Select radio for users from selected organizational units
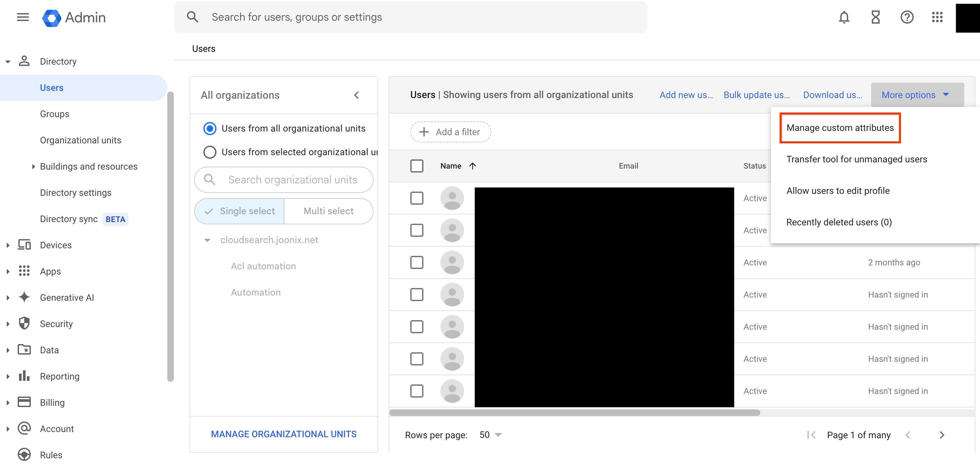This screenshot has height=473, width=980. [x=210, y=152]
